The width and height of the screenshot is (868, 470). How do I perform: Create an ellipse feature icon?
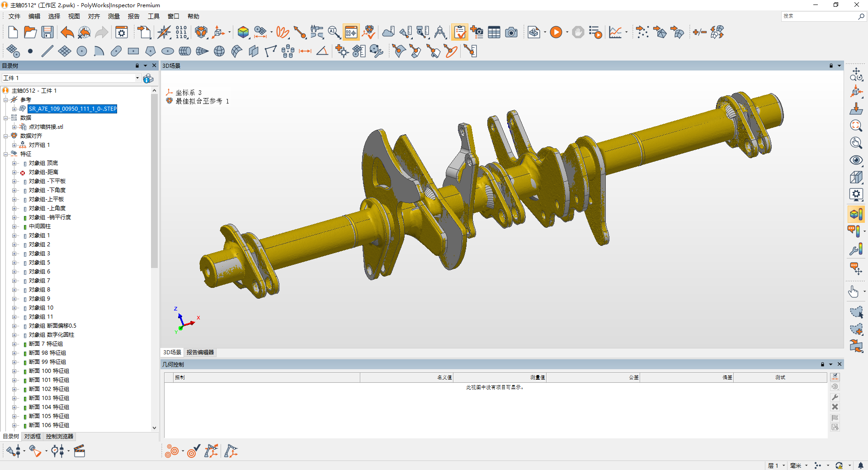tap(168, 52)
